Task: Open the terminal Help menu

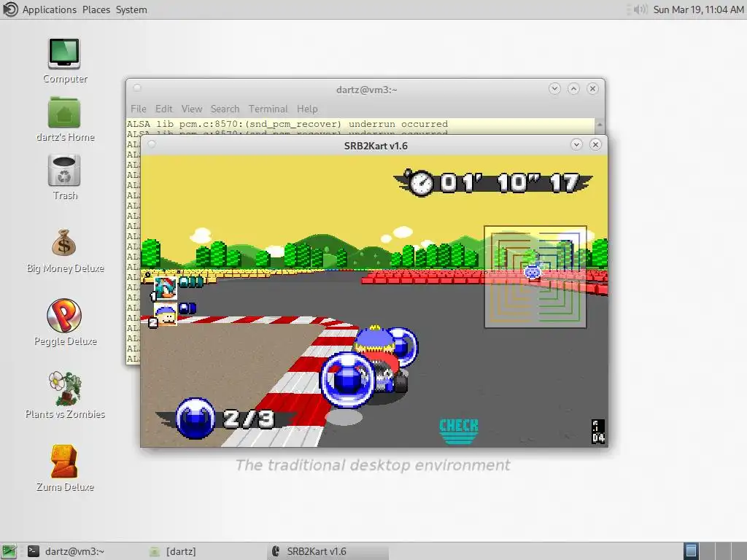Action: [x=307, y=109]
